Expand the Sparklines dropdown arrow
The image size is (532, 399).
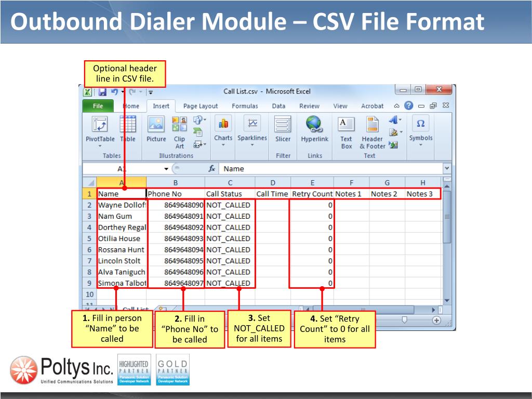[x=252, y=145]
